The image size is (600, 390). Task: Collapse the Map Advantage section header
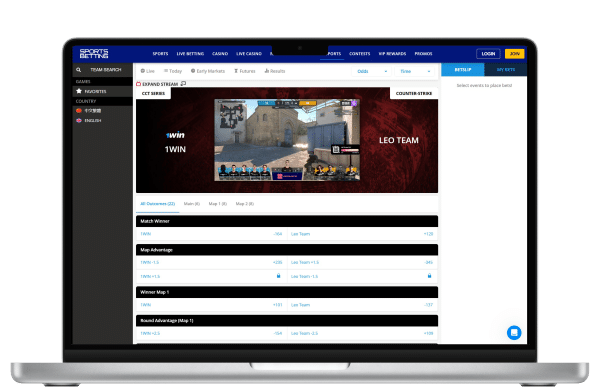click(x=287, y=250)
